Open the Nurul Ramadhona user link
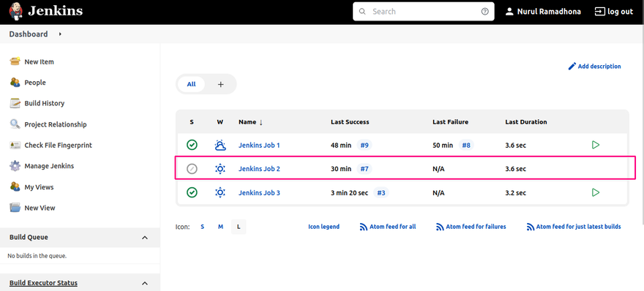644x291 pixels. click(549, 12)
